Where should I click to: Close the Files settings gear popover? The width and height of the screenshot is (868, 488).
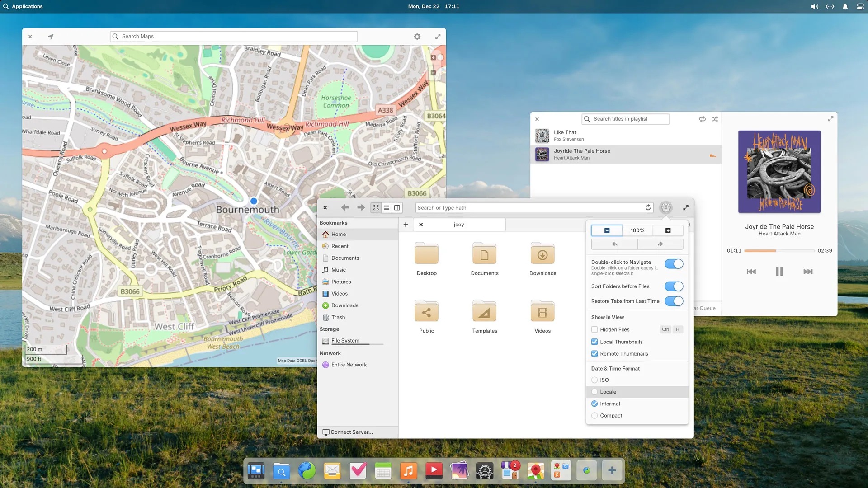coord(665,208)
